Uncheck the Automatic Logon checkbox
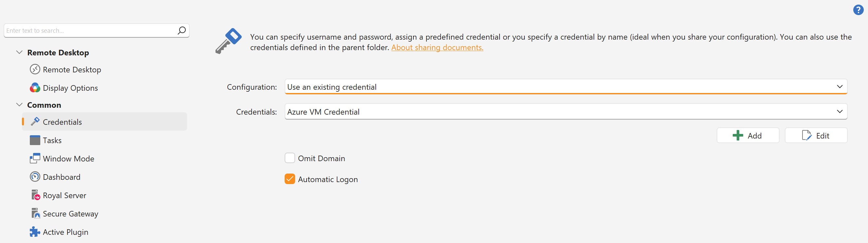Screen dimensions: 868x243 click(x=290, y=179)
